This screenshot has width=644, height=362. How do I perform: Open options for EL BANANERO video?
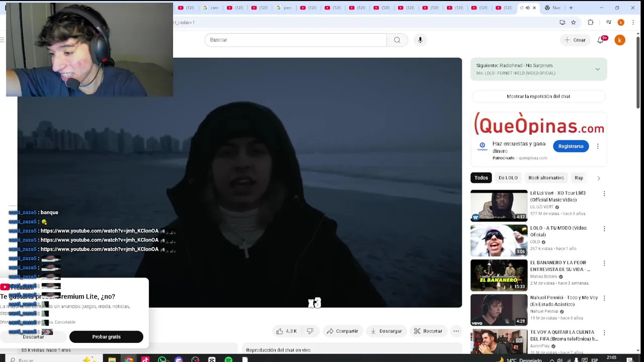[x=604, y=263]
